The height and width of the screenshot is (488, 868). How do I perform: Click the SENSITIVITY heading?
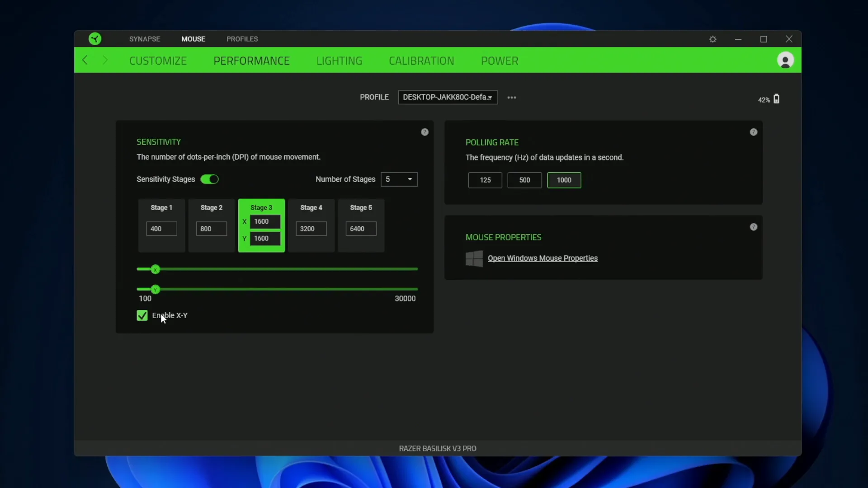point(159,142)
